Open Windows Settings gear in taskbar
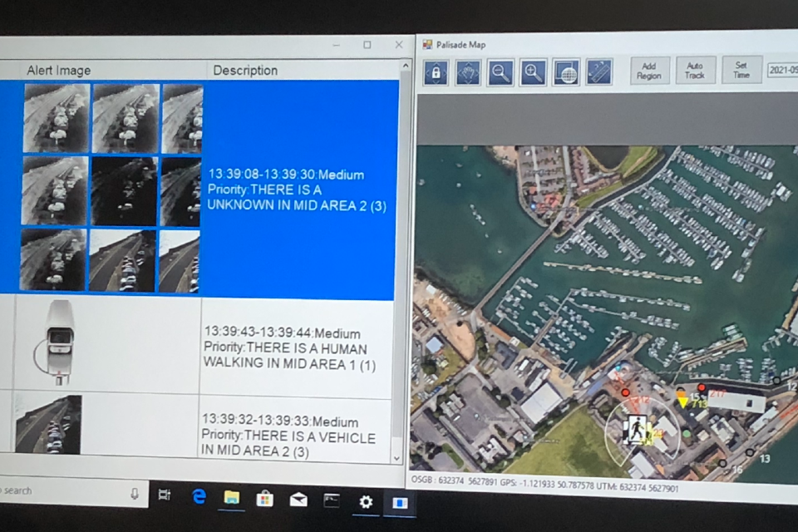The width and height of the screenshot is (798, 532). coord(366,501)
